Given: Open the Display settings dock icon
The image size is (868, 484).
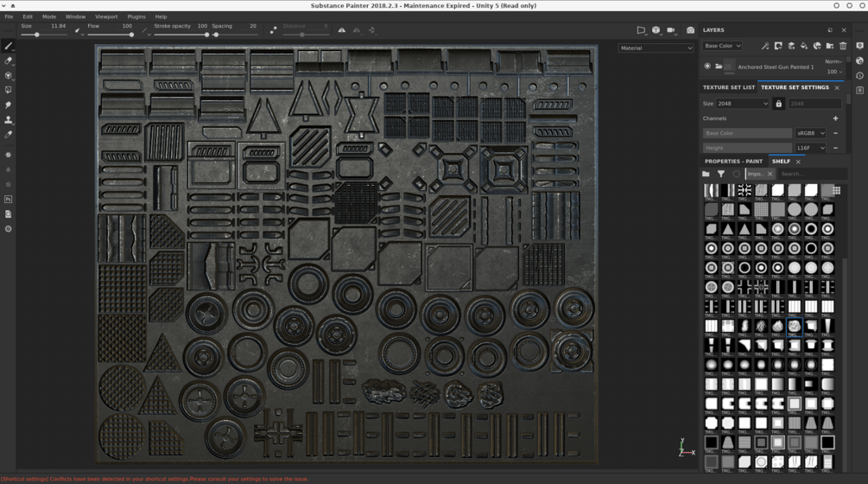Looking at the screenshot, I should tap(859, 46).
